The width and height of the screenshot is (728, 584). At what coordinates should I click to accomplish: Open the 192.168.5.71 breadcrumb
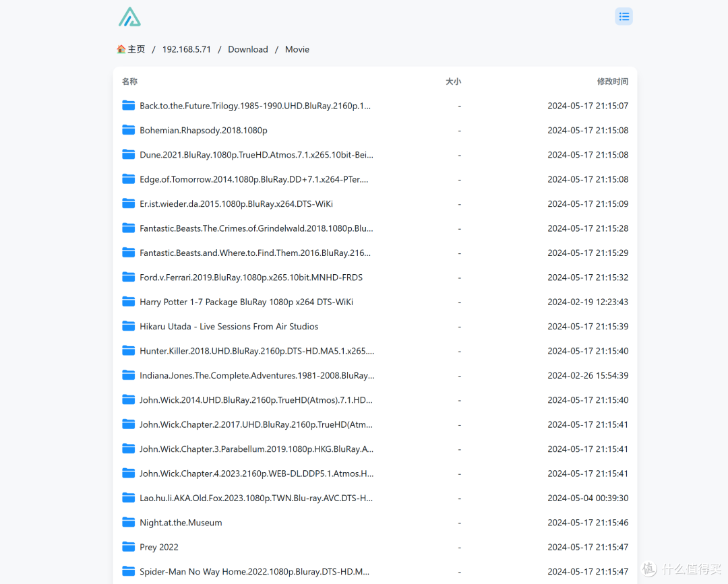click(x=186, y=49)
